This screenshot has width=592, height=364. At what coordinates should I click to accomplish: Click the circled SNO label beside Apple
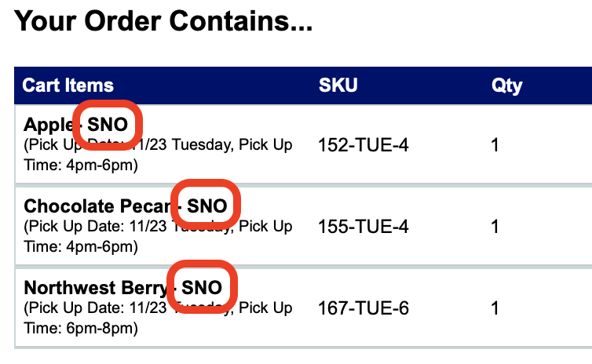click(x=108, y=125)
